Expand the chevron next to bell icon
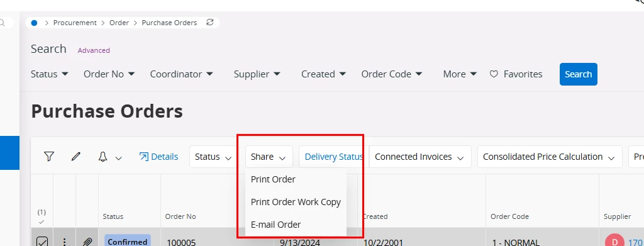This screenshot has height=246, width=644. [119, 158]
